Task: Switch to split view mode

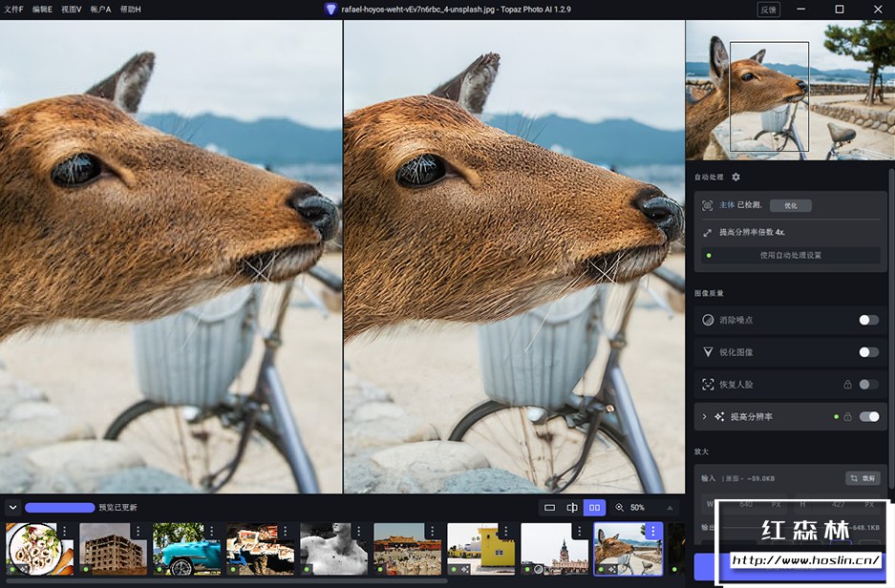Action: [572, 508]
